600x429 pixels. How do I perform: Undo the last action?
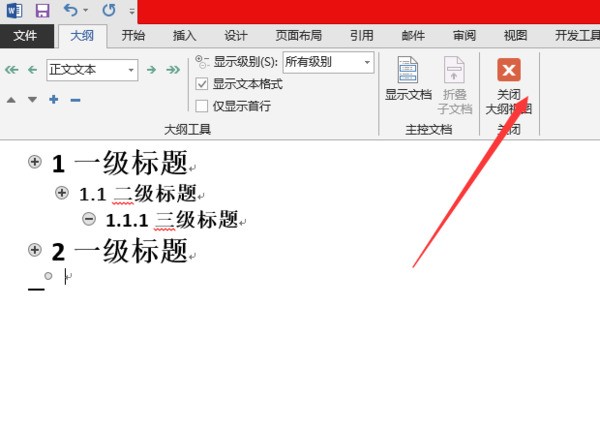click(70, 11)
